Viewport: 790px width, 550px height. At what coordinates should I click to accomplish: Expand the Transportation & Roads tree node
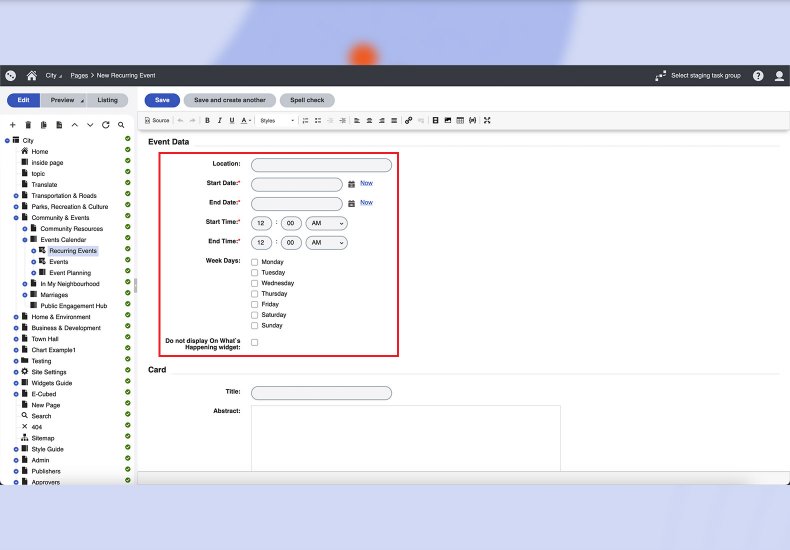[x=16, y=196]
